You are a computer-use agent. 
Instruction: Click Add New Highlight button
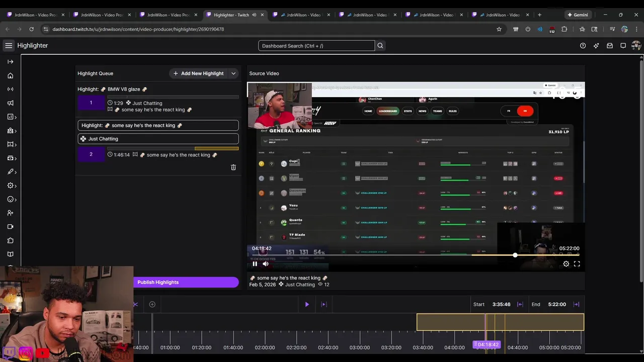tap(198, 73)
